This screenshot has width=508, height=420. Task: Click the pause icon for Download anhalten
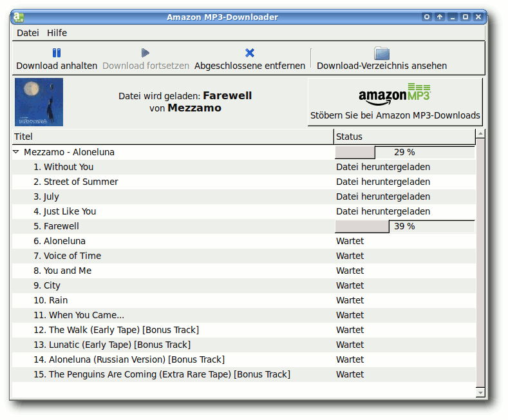coord(57,53)
